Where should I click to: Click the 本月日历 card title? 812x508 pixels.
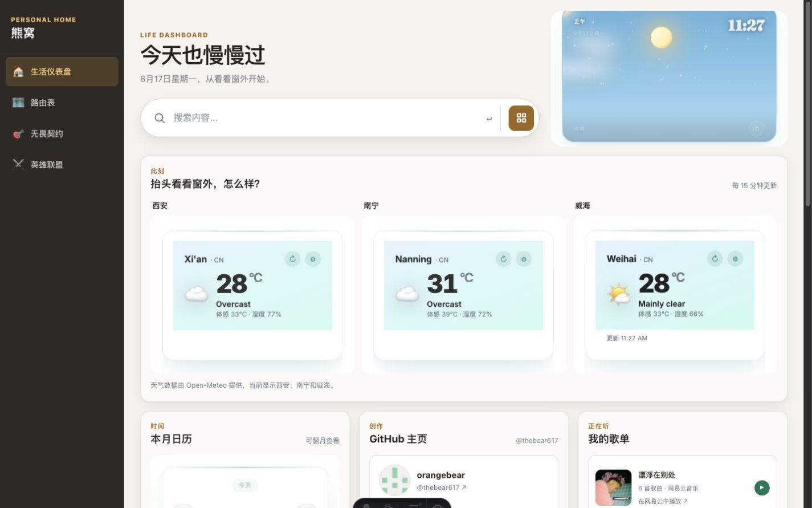[171, 439]
